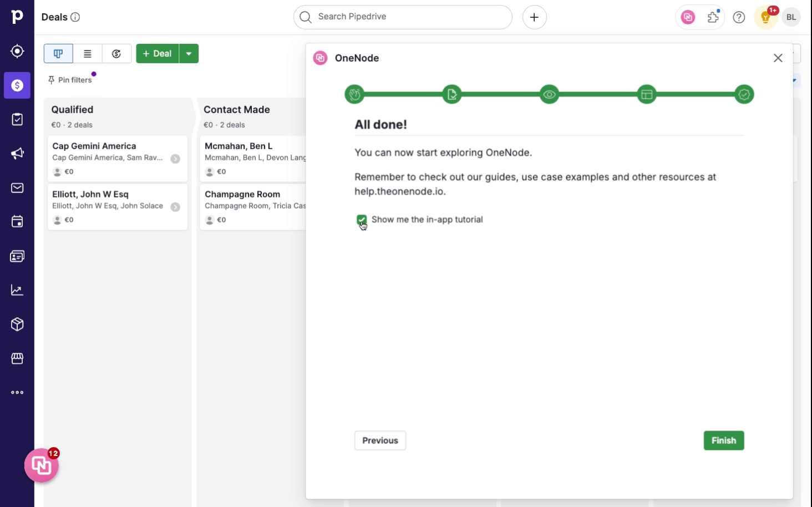812x507 pixels.
Task: Open Campaigns megaphone icon in sidebar
Action: (17, 154)
